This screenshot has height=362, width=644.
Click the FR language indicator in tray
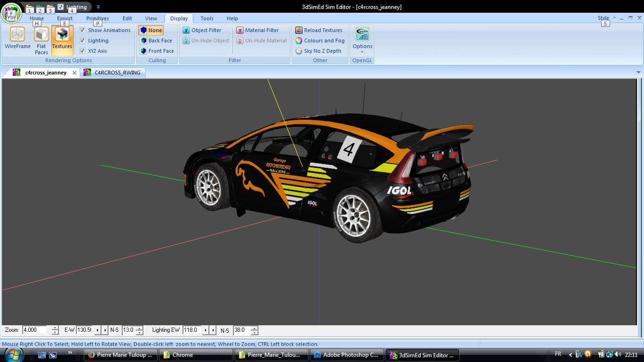pos(558,354)
